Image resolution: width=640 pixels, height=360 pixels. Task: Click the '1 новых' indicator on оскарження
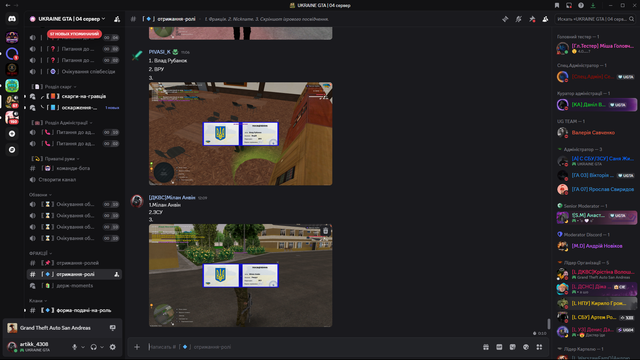(x=112, y=108)
